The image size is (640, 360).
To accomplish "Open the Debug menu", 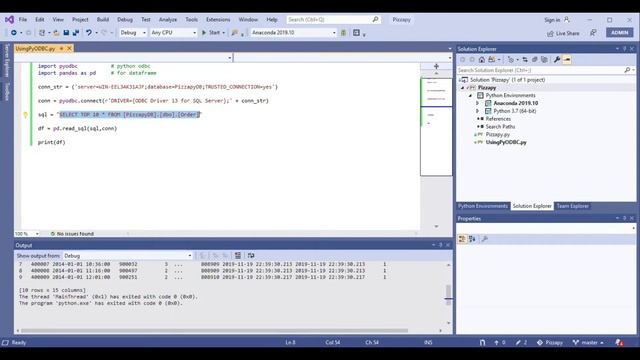I will tap(124, 20).
